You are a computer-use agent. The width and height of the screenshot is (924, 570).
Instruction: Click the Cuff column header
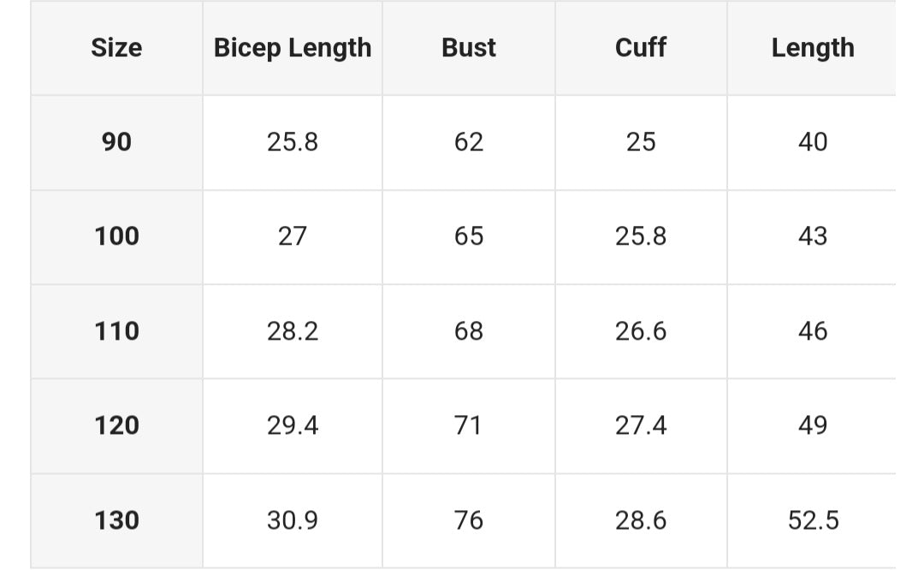(x=641, y=48)
